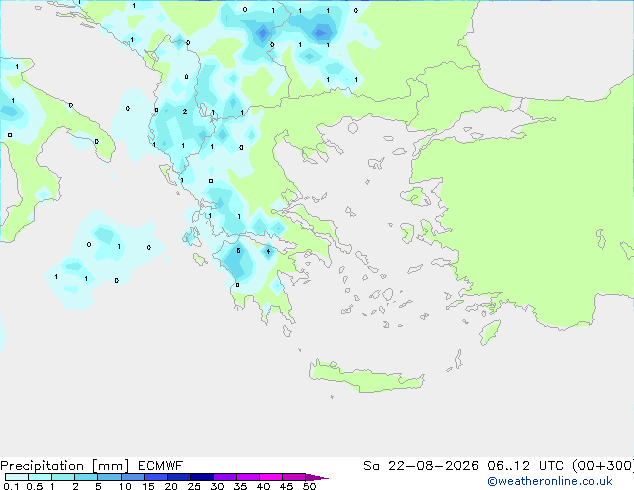The image size is (634, 490).
Task: Choose the 2–5 mm legend swatch
Action: pos(86,477)
